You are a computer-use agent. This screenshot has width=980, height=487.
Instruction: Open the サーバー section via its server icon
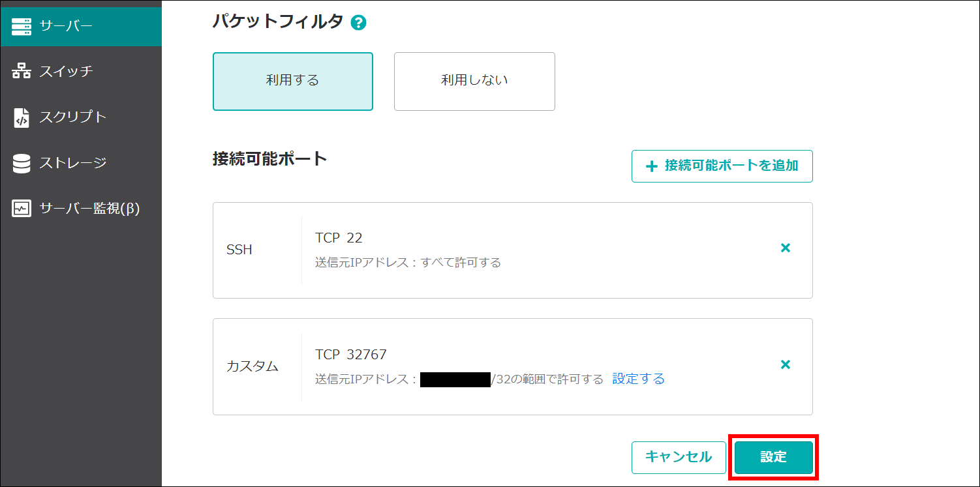pos(22,26)
